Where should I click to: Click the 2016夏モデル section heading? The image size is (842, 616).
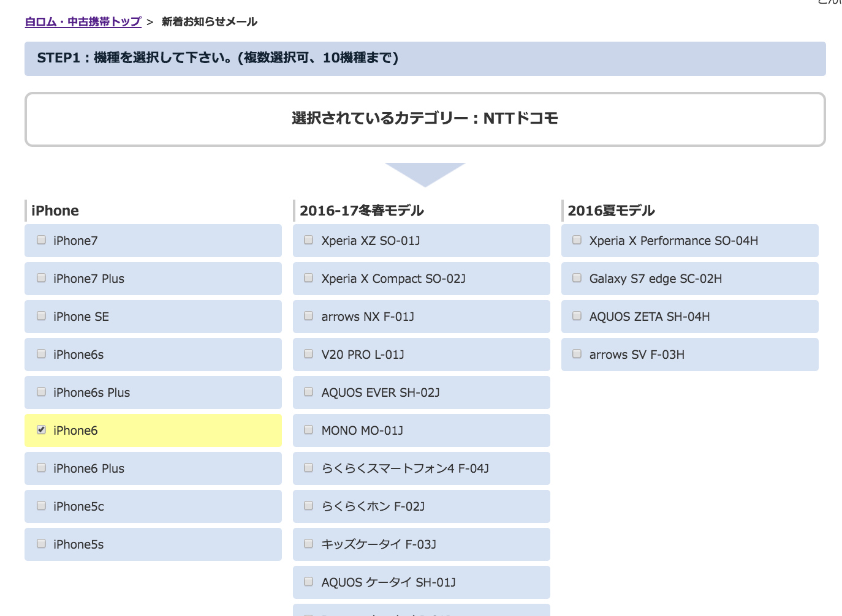click(x=611, y=211)
